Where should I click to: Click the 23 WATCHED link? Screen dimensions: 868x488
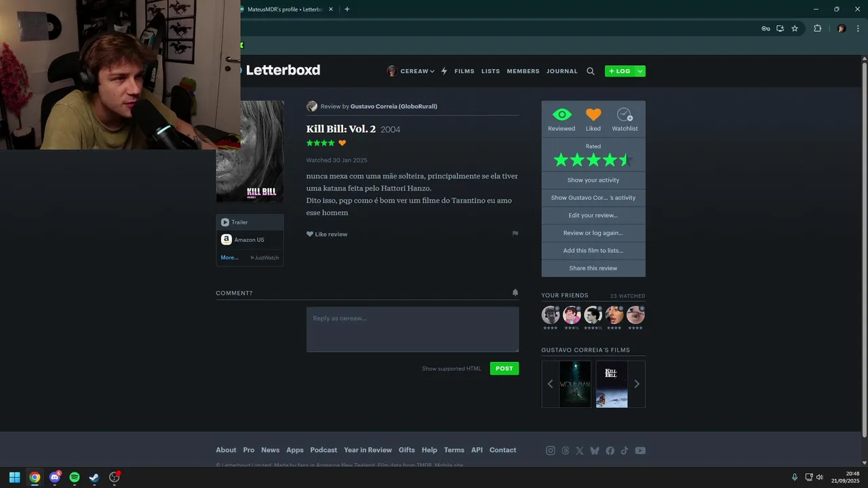click(627, 296)
